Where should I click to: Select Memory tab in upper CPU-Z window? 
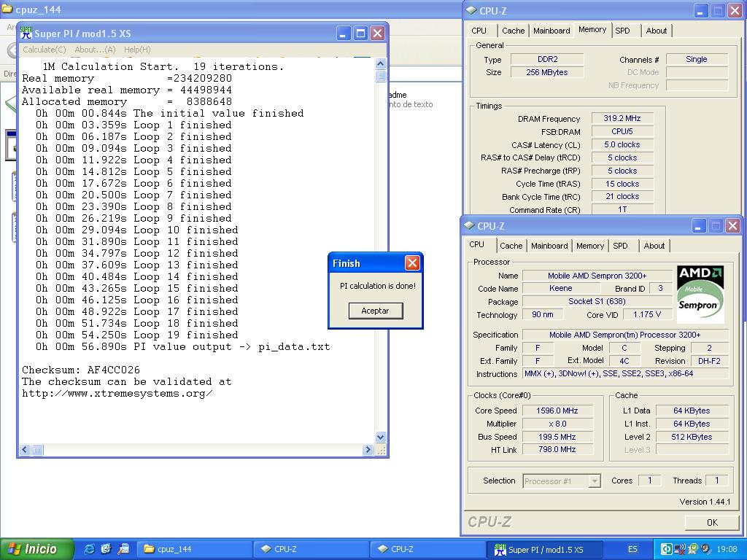[x=592, y=29]
